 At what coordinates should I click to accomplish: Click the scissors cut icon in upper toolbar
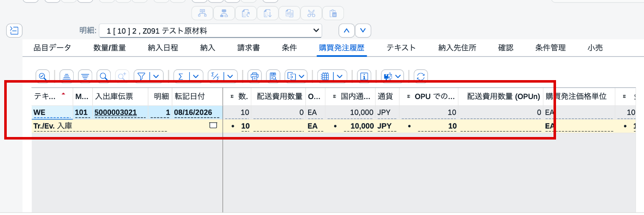point(311,13)
